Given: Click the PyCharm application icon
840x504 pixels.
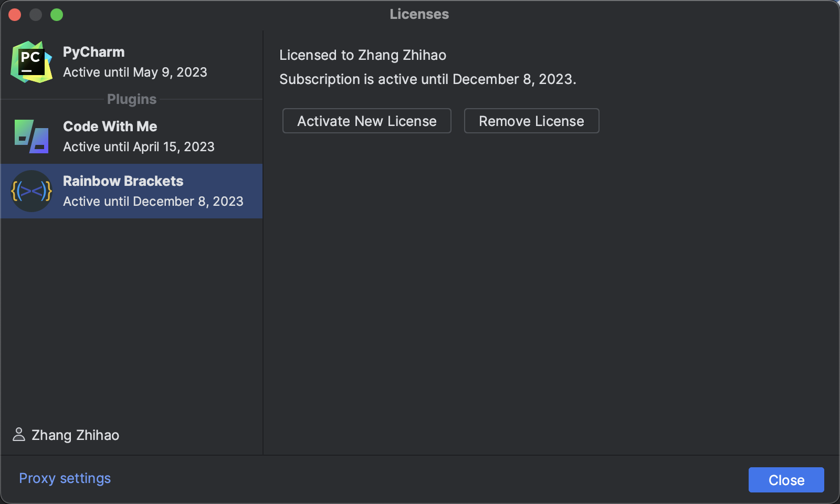Looking at the screenshot, I should click(31, 62).
